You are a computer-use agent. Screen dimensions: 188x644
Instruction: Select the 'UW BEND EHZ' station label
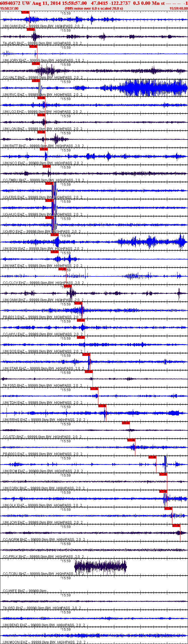point(15,625)
